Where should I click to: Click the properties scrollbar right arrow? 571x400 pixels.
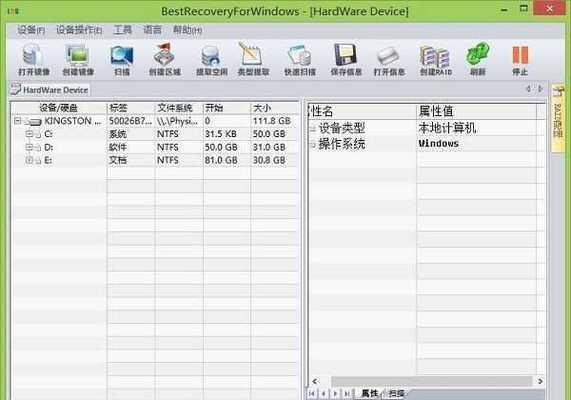(540, 381)
